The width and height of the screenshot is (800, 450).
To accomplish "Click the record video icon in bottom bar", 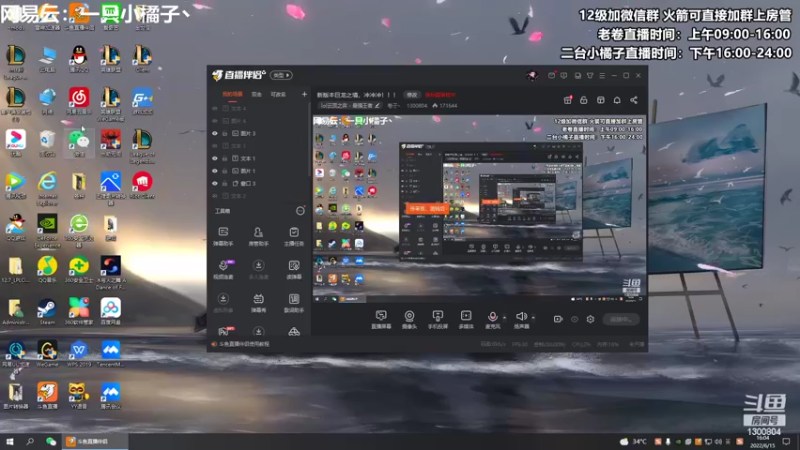I will (x=558, y=319).
